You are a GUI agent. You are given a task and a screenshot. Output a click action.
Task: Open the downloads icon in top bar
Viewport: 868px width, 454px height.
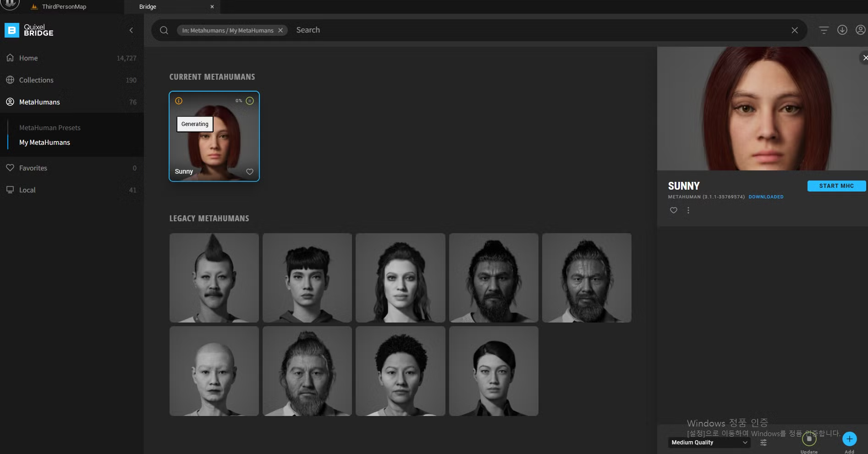pos(842,30)
